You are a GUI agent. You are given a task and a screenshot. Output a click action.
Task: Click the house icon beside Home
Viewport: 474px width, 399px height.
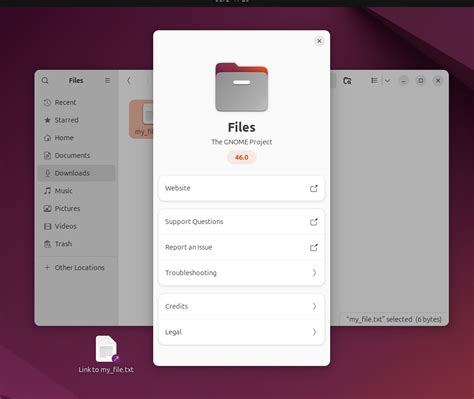coord(47,138)
